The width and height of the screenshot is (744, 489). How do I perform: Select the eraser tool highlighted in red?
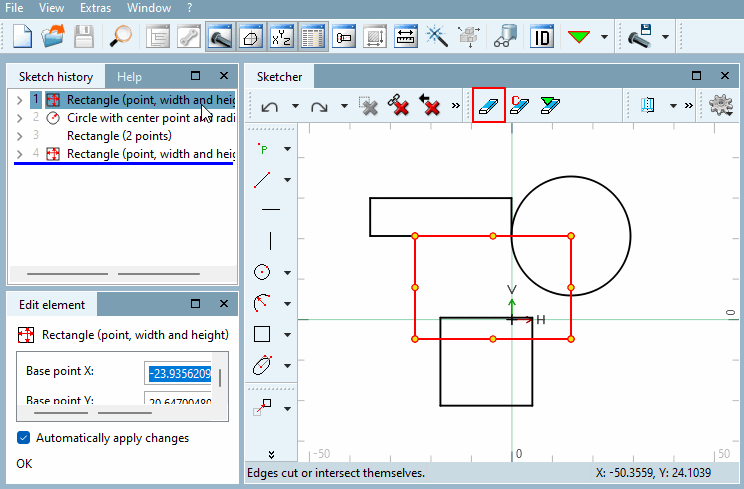tap(489, 105)
